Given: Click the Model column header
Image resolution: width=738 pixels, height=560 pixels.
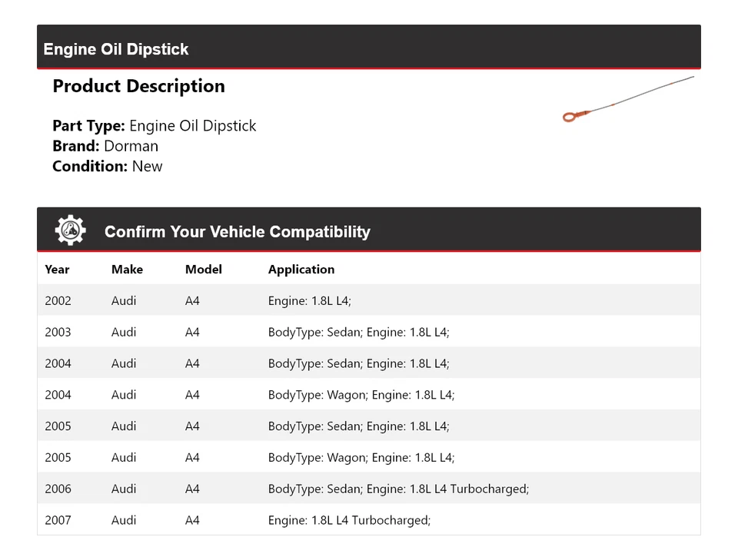Looking at the screenshot, I should click(x=203, y=270).
